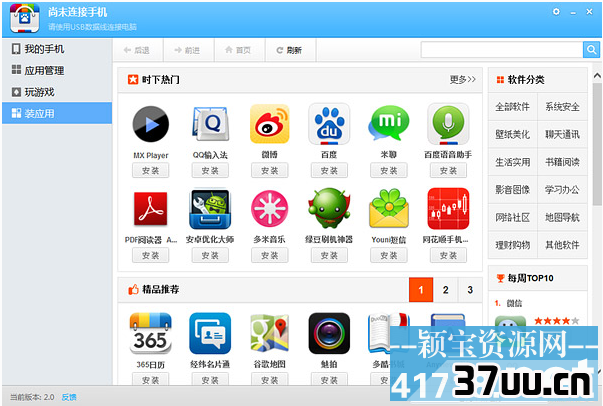Refresh the page with 刷新
The width and height of the screenshot is (603, 406).
pyautogui.click(x=290, y=50)
